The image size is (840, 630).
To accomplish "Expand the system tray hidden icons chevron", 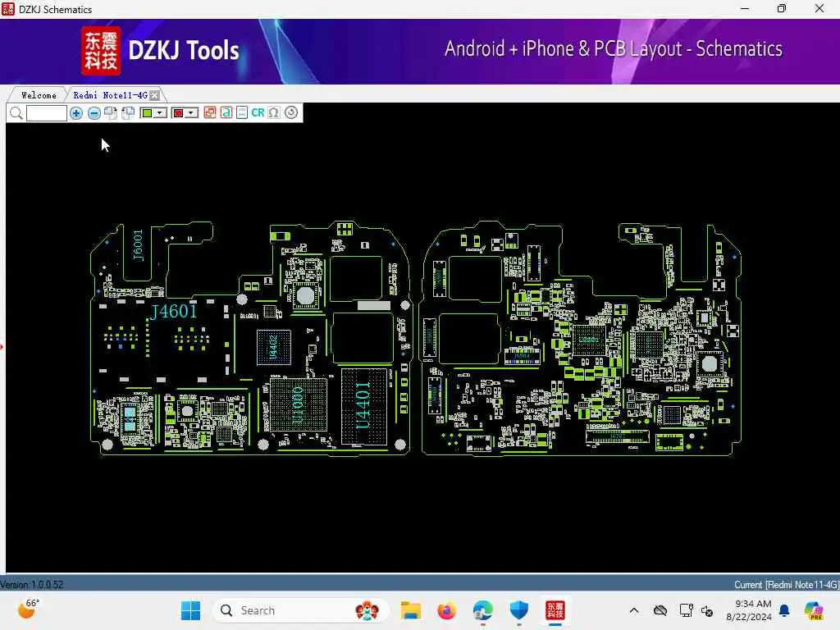I will tap(634, 610).
